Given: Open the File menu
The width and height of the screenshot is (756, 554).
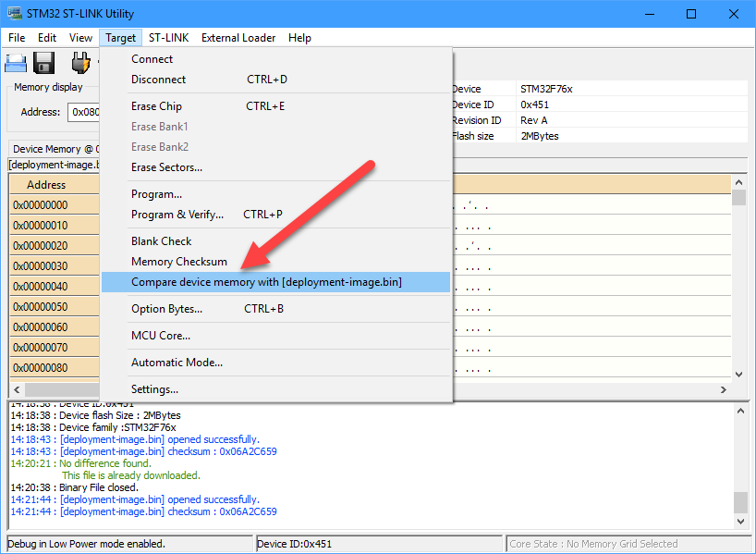Looking at the screenshot, I should [17, 38].
